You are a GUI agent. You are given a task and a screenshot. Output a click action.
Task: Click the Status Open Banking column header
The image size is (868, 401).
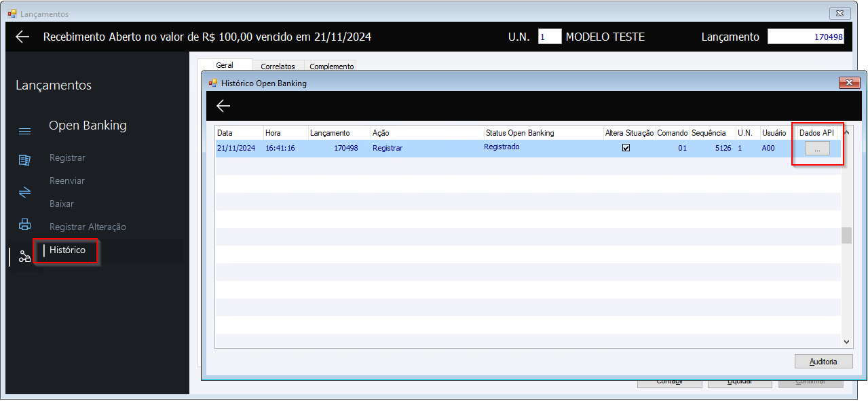coord(544,133)
